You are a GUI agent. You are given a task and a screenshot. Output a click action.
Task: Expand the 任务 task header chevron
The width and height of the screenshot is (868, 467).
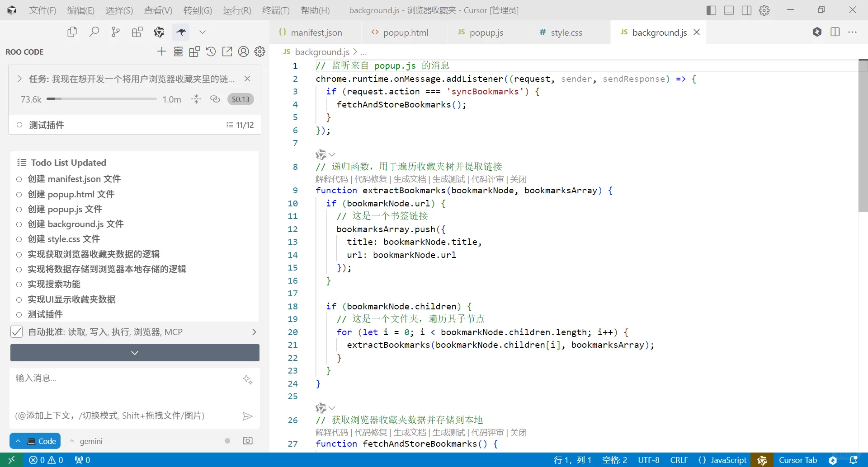pyautogui.click(x=19, y=78)
